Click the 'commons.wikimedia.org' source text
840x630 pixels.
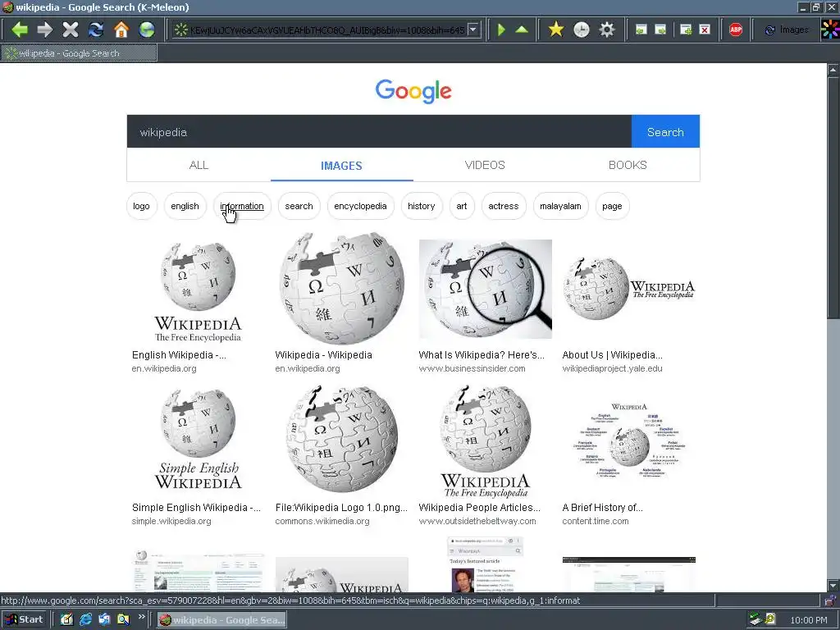322,521
